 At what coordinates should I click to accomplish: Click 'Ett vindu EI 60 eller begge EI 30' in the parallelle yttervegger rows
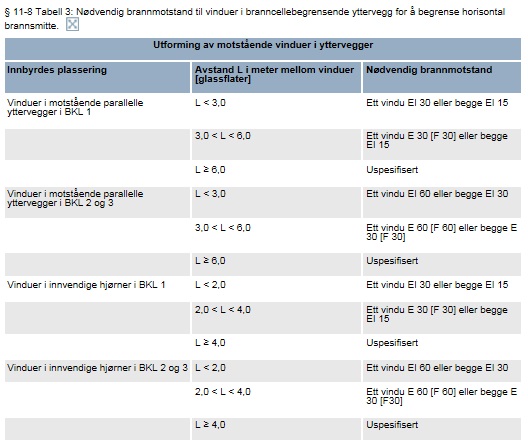coord(437,194)
